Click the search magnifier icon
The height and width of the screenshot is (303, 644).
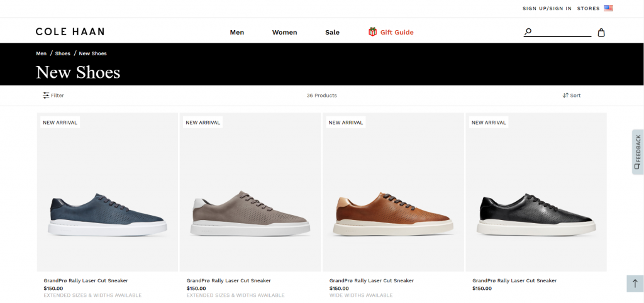click(528, 31)
